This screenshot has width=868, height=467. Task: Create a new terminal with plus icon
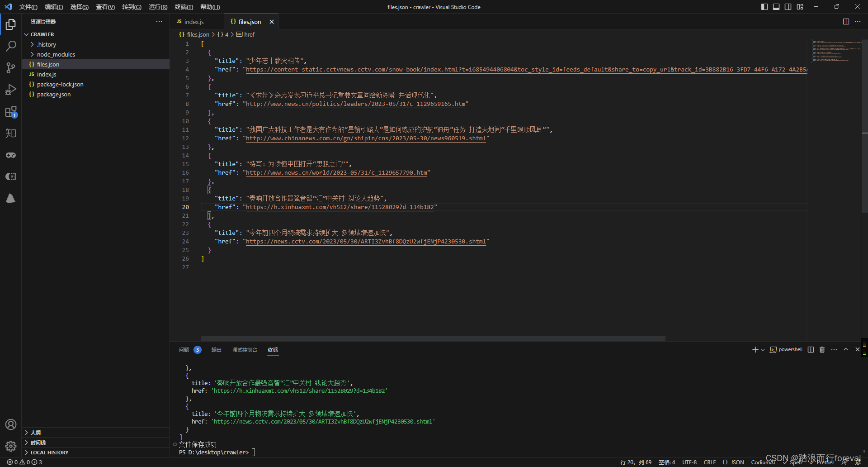[755, 350]
